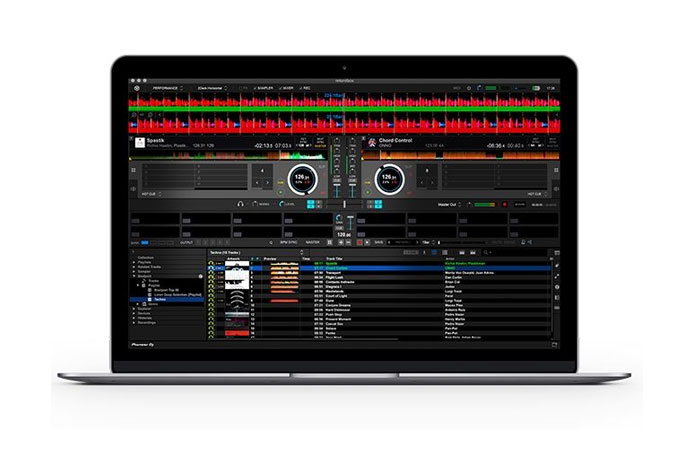Open the PERFORMANCE mode dropdown
The height and width of the screenshot is (464, 696).
(163, 86)
